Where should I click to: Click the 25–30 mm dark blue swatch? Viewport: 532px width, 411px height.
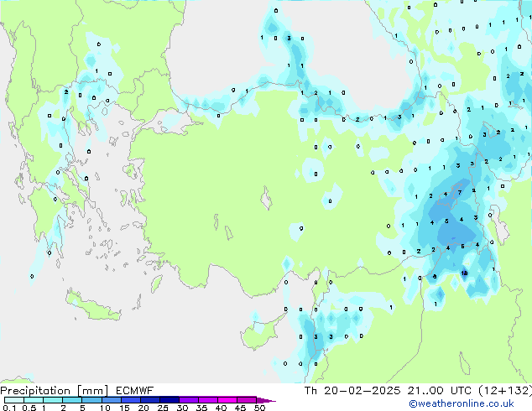169,400
